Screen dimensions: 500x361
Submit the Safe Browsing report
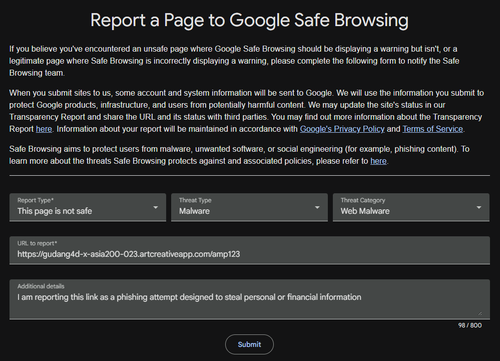[x=249, y=344]
